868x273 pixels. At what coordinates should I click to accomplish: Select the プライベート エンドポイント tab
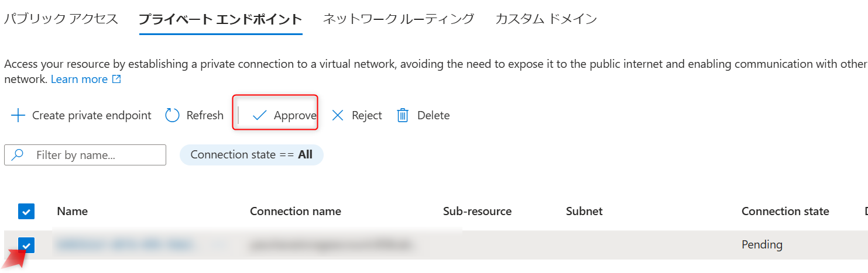tap(220, 19)
